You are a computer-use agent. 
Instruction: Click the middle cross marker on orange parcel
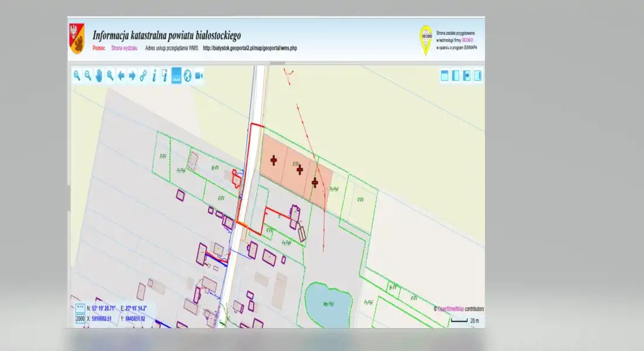coord(300,170)
